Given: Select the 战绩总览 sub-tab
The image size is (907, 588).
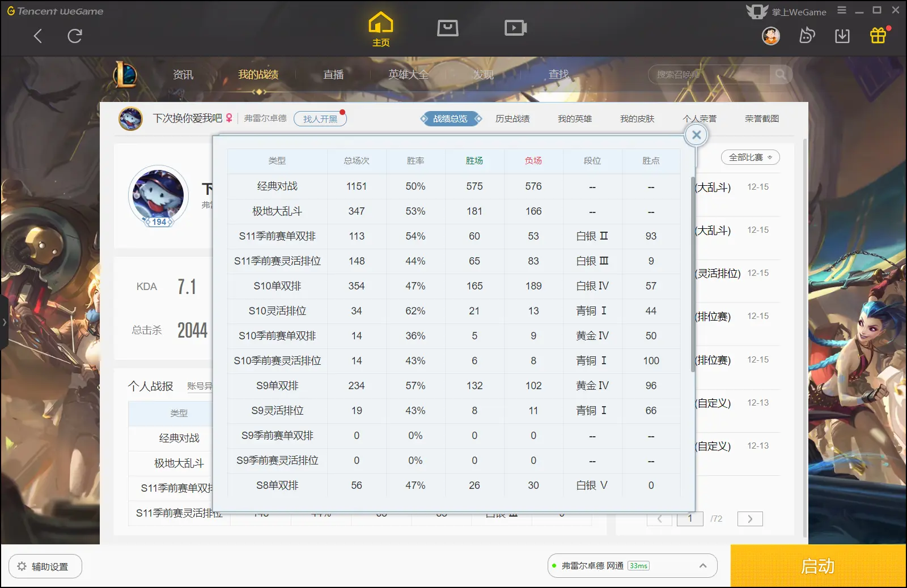Looking at the screenshot, I should click(451, 119).
